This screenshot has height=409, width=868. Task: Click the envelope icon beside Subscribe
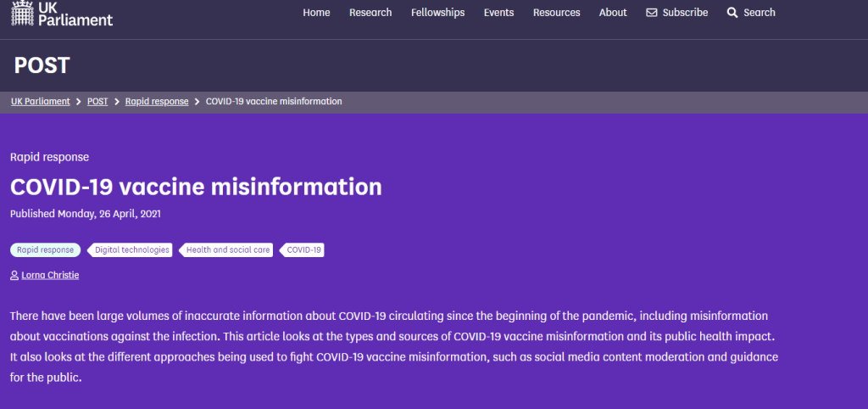[652, 12]
